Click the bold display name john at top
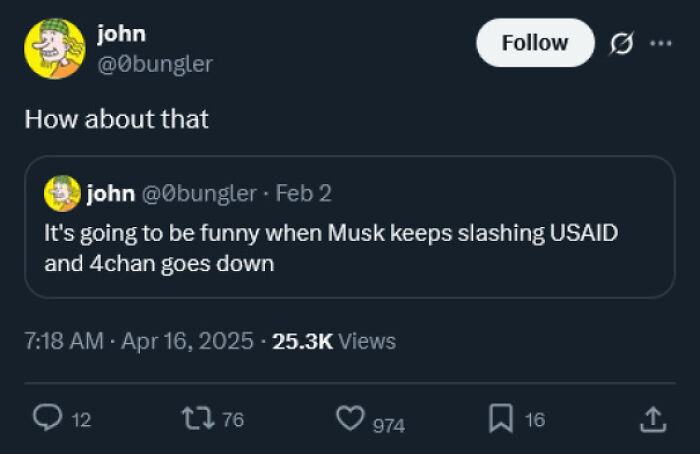Image resolution: width=700 pixels, height=454 pixels. coord(121,33)
